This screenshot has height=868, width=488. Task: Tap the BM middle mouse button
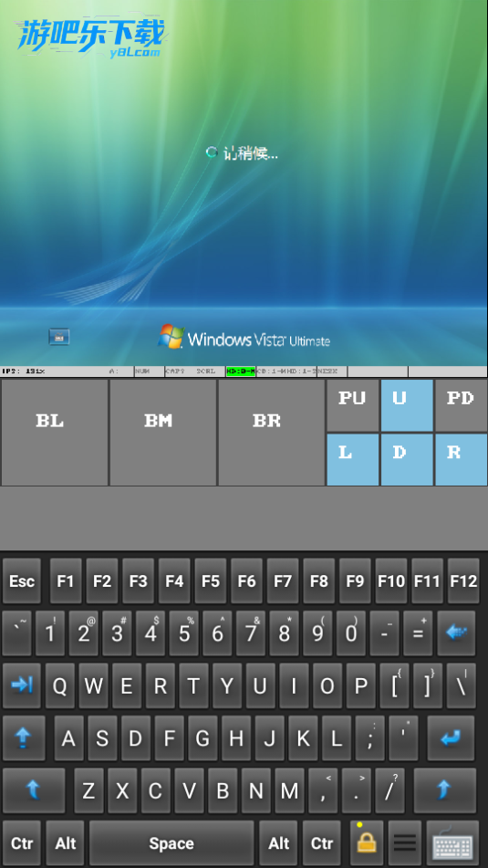162,433
